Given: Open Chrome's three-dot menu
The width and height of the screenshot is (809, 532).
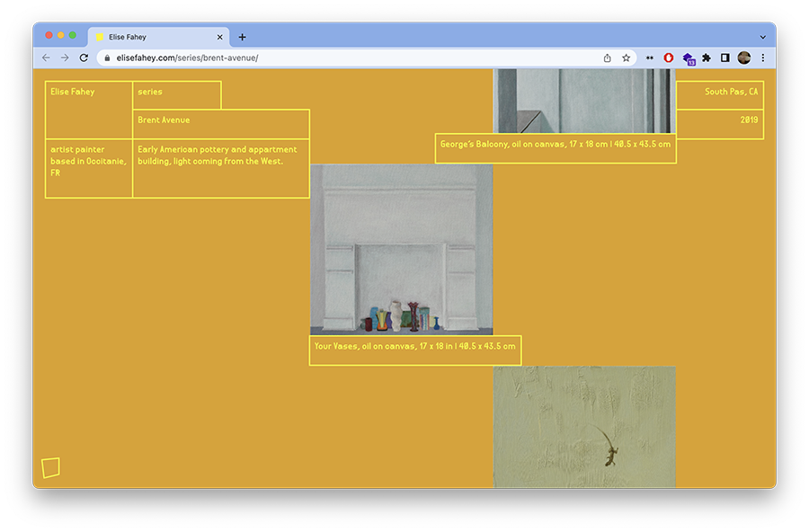Looking at the screenshot, I should pos(762,58).
